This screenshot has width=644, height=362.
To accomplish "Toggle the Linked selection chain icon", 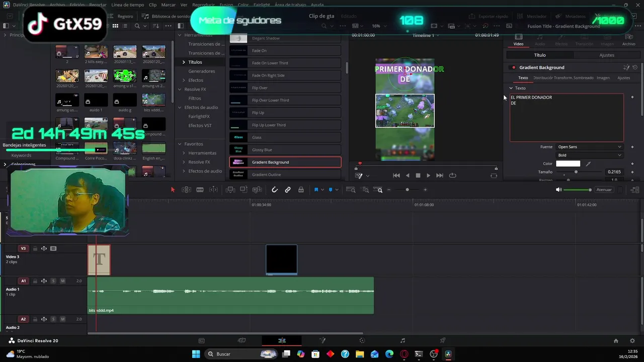I will (x=288, y=190).
